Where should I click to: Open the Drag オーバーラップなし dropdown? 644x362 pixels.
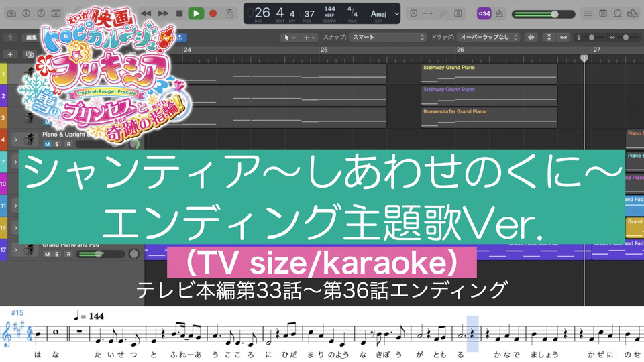[488, 38]
